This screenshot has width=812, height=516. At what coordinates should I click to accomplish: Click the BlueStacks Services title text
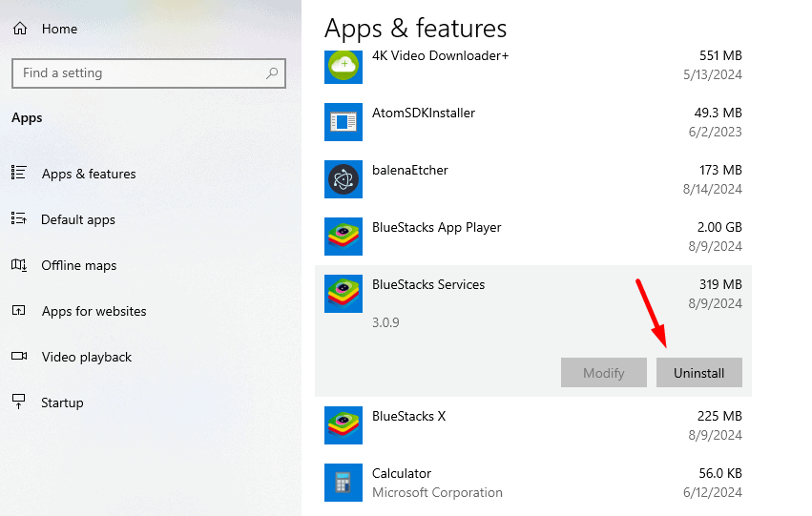click(x=428, y=284)
